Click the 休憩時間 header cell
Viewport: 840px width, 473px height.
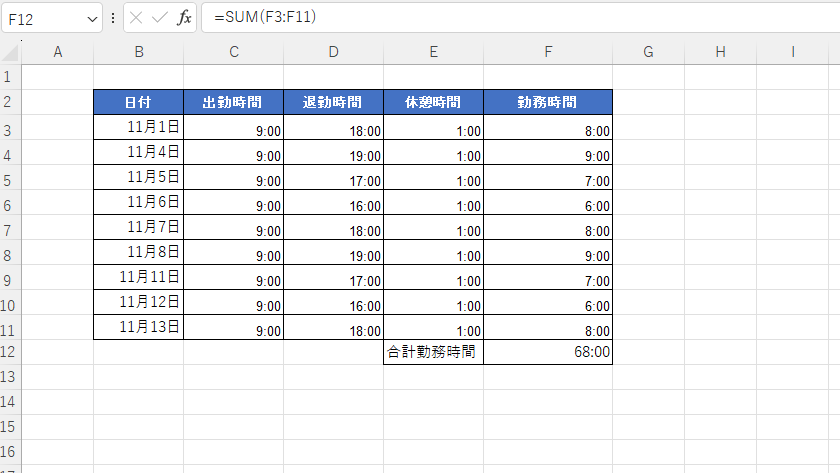click(433, 102)
